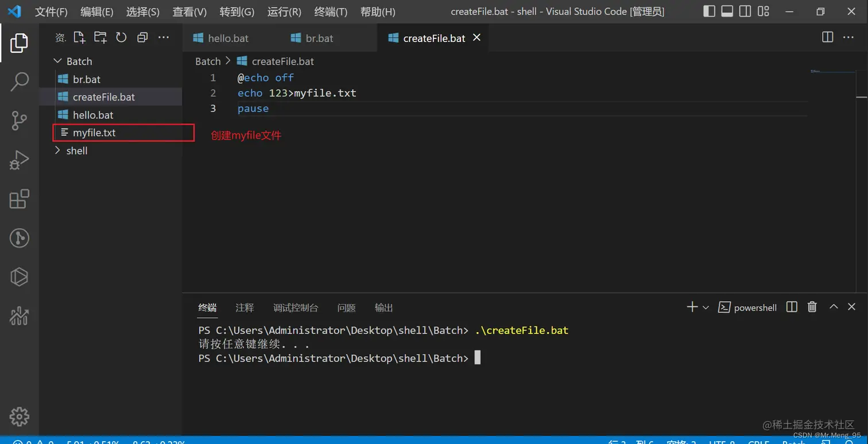Place cursor on the "pause" line

click(253, 108)
